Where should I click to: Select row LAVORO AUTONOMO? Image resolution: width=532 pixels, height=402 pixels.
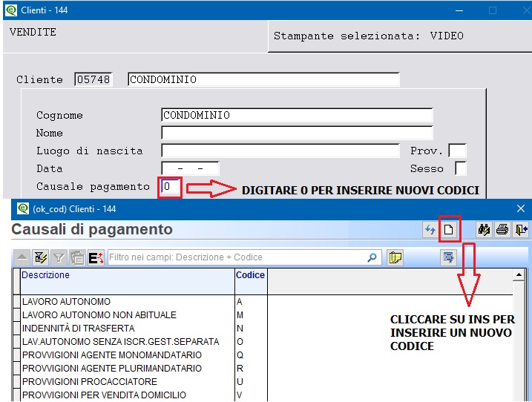[128, 302]
